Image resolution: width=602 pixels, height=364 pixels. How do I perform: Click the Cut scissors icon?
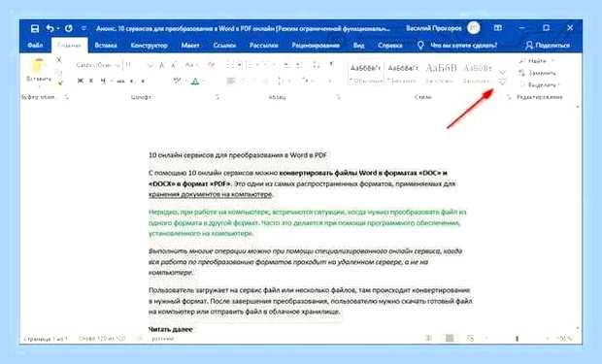point(58,60)
